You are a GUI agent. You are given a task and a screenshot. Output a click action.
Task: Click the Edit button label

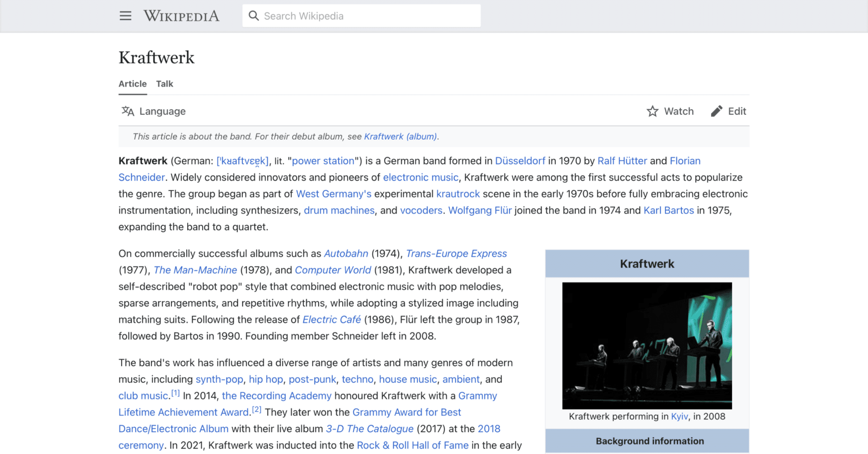click(x=737, y=111)
